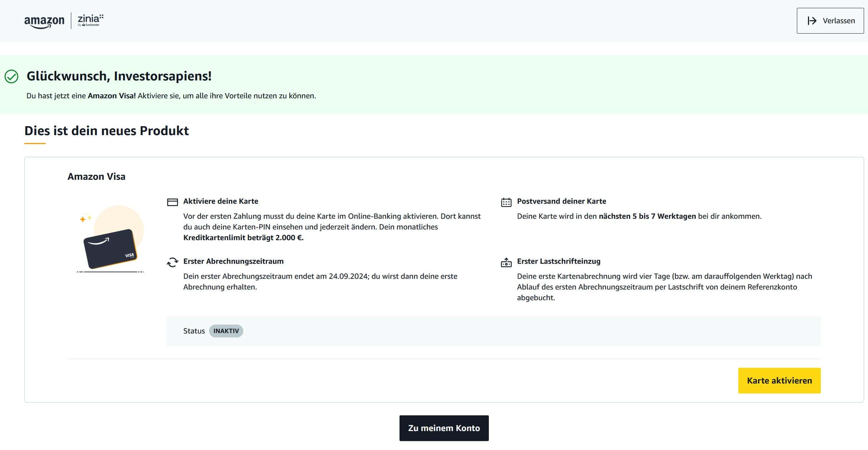Screen dimensions: 868x450
Task: Click the Amazon Visa card illustration
Action: pyautogui.click(x=111, y=239)
